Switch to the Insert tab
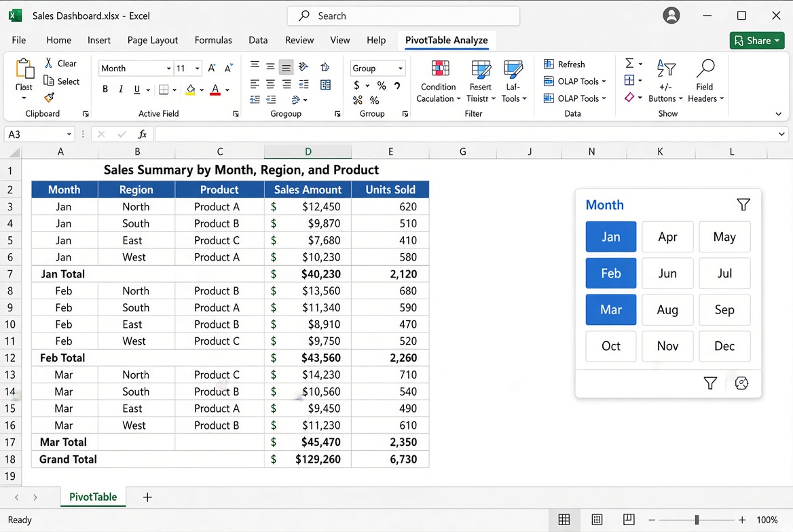The image size is (793, 532). point(98,40)
